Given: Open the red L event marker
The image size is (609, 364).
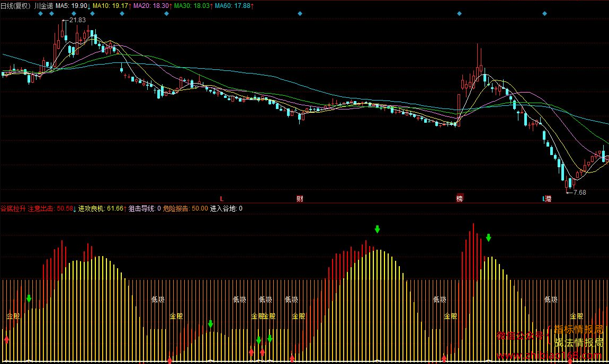Looking at the screenshot, I should [222, 199].
